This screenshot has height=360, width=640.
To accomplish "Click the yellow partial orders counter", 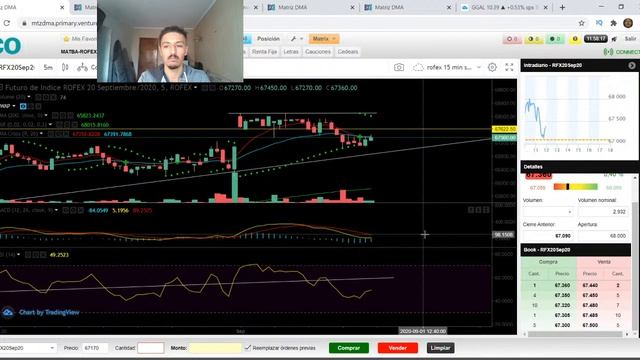I will (x=533, y=39).
